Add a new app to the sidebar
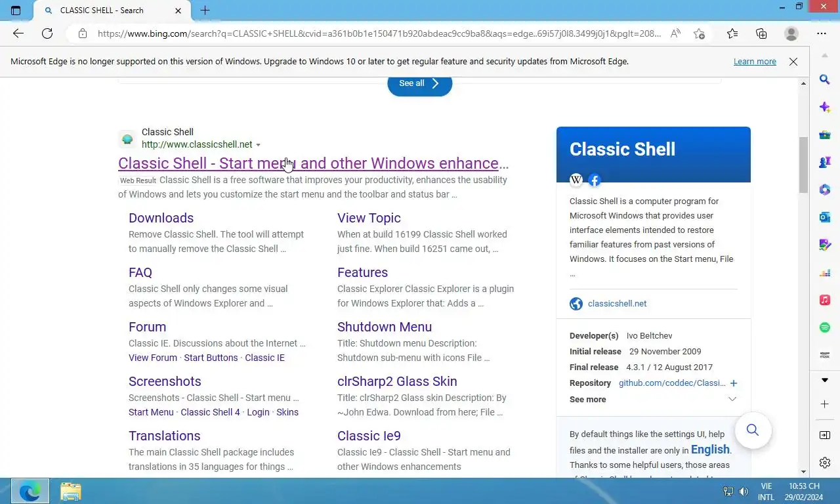Viewport: 840px width, 504px height. click(825, 404)
